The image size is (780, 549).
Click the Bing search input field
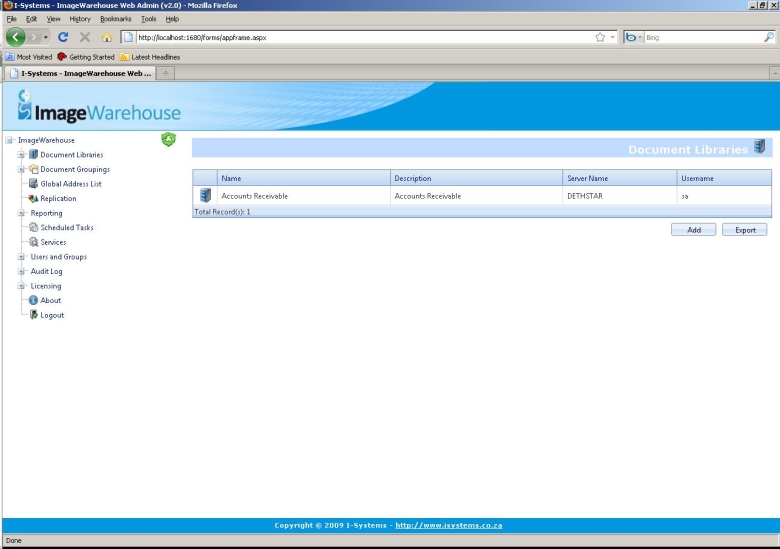coord(703,37)
